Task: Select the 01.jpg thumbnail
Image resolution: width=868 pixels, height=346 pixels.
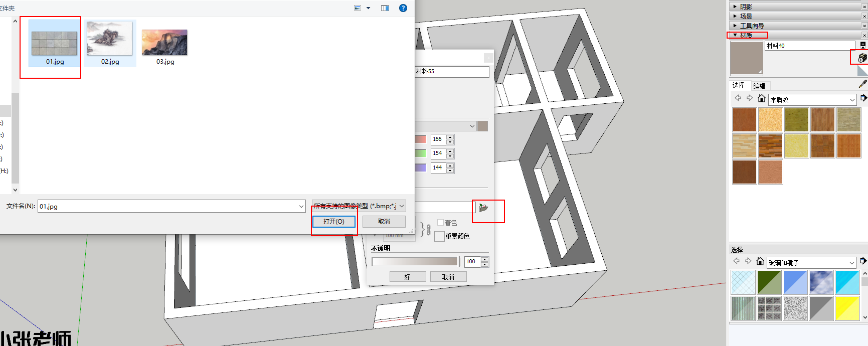Action: point(55,44)
